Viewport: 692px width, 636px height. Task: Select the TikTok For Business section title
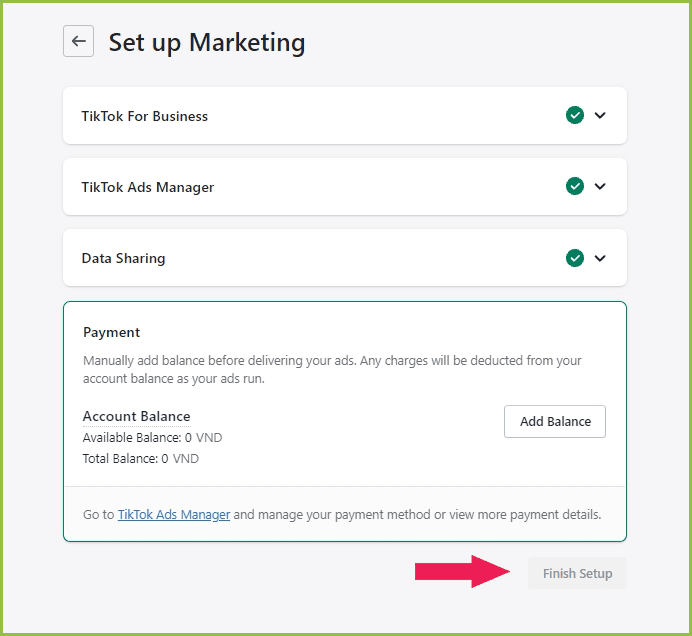coord(145,116)
